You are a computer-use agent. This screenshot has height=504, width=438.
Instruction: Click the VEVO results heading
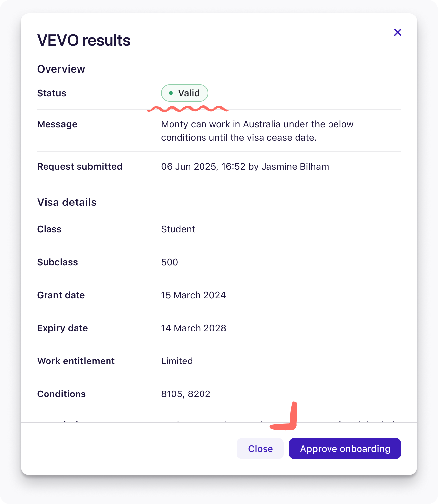[x=83, y=40]
